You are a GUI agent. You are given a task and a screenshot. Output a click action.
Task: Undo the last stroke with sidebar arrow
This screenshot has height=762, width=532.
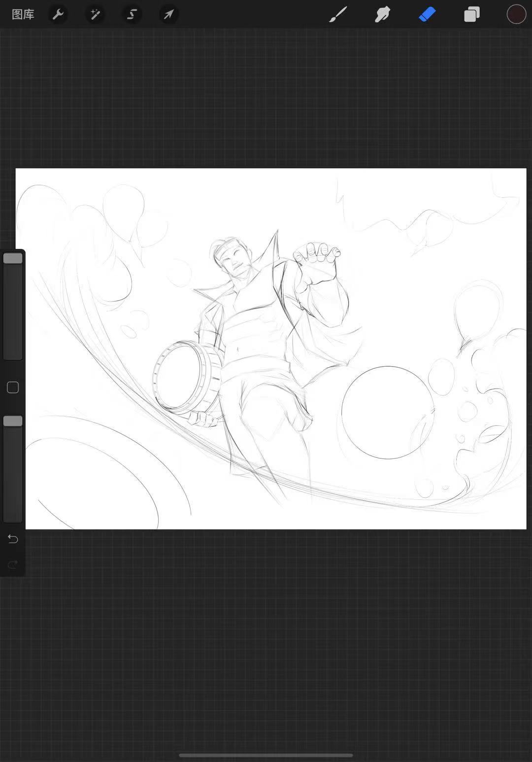(x=13, y=539)
